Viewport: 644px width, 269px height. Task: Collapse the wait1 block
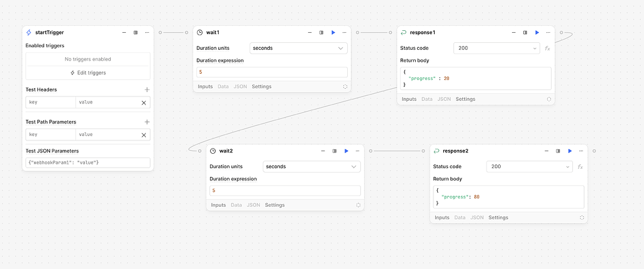(310, 33)
